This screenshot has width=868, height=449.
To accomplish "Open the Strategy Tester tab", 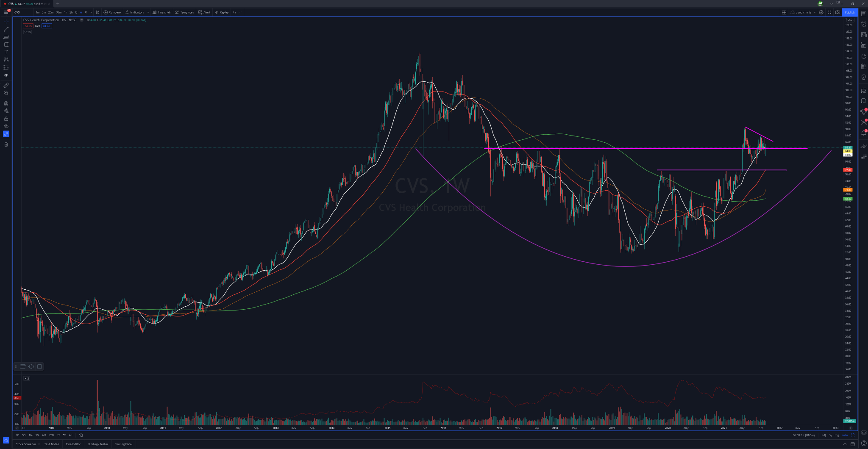I will point(98,444).
